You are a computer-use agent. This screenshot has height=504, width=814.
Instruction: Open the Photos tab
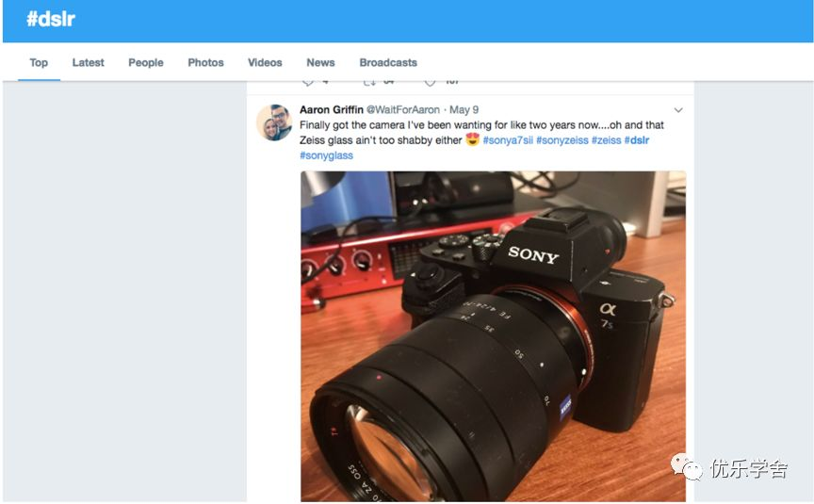[x=205, y=62]
